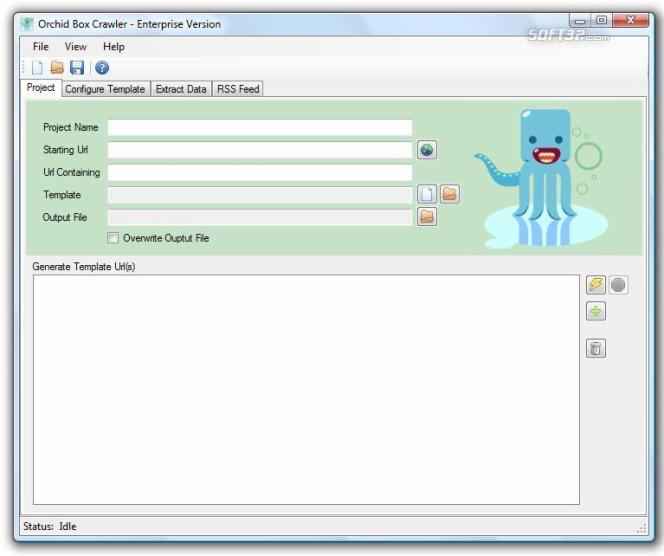Click the New project toolbar icon

[x=37, y=68]
